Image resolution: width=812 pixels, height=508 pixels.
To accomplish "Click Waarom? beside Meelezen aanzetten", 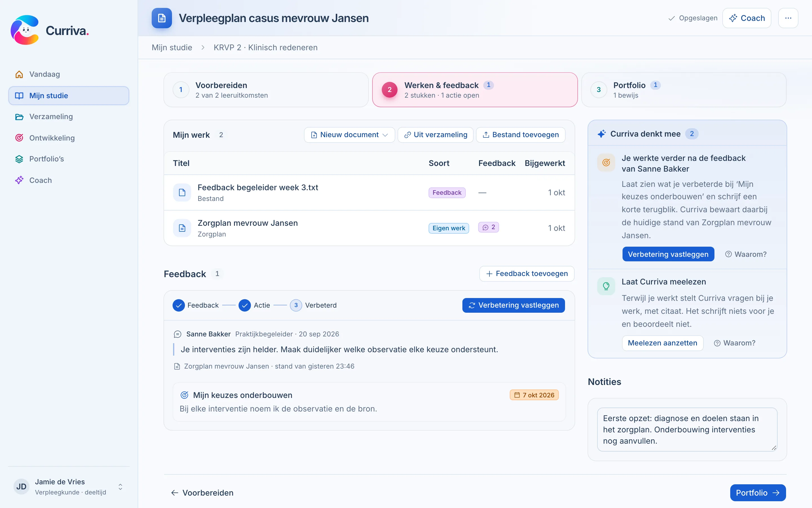I will pos(734,343).
